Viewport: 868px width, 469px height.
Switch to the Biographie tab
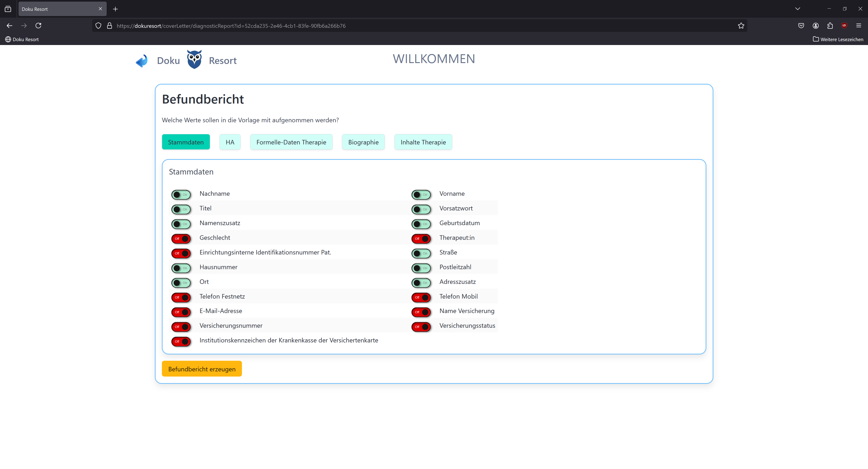coord(363,142)
